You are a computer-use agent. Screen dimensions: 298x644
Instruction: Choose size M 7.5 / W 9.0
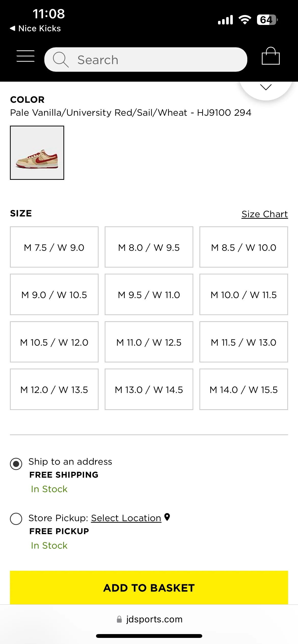pos(54,247)
